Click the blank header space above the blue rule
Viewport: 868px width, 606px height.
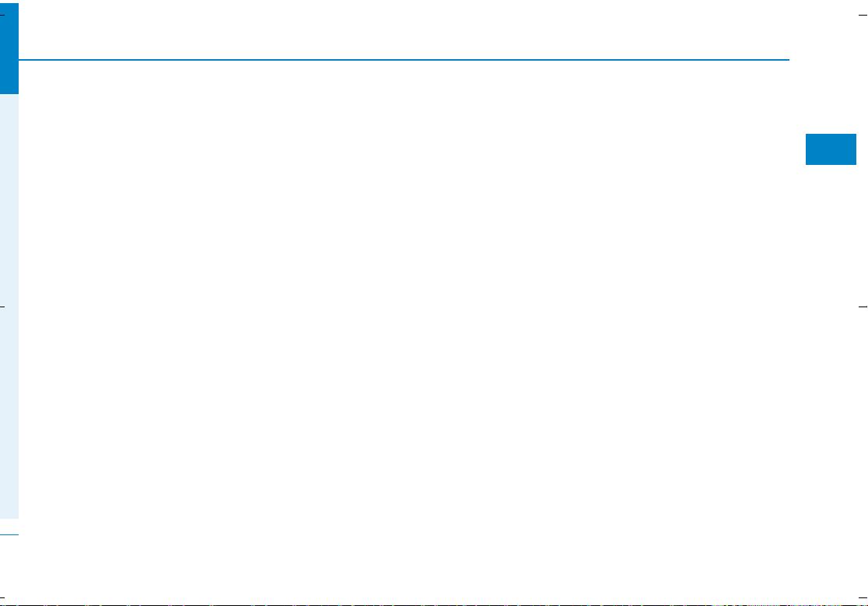404,31
